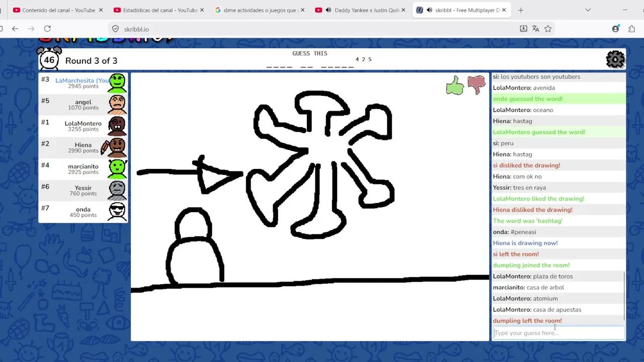644x362 pixels.
Task: Switch to Contenido del canal YouTube tab
Action: (x=58, y=10)
